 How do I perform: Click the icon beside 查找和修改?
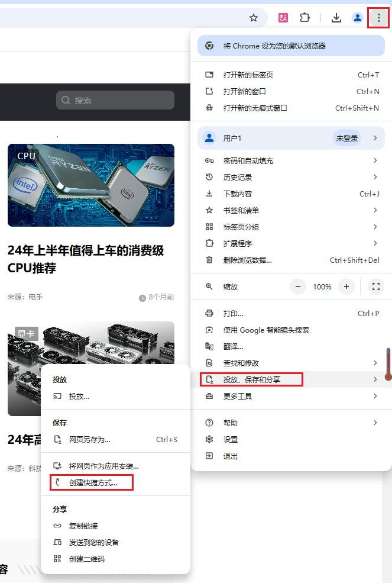tap(209, 363)
